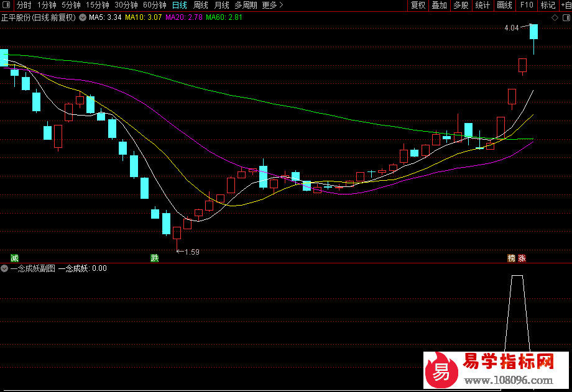572x392 pixels.
Task: Open the 画线 drawing tools button
Action: (504, 5)
